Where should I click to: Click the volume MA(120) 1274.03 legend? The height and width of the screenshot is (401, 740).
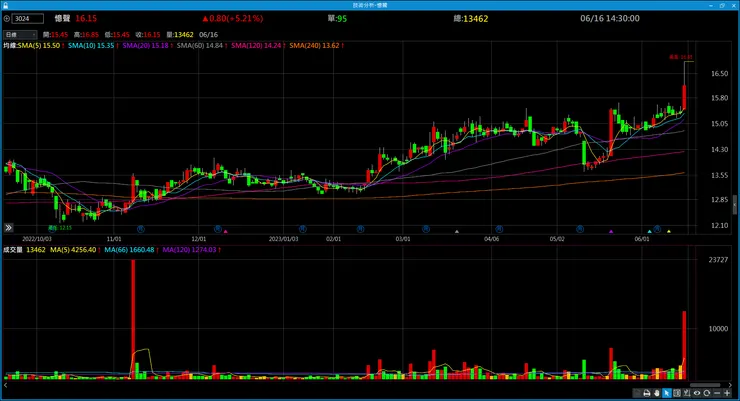[x=192, y=250]
